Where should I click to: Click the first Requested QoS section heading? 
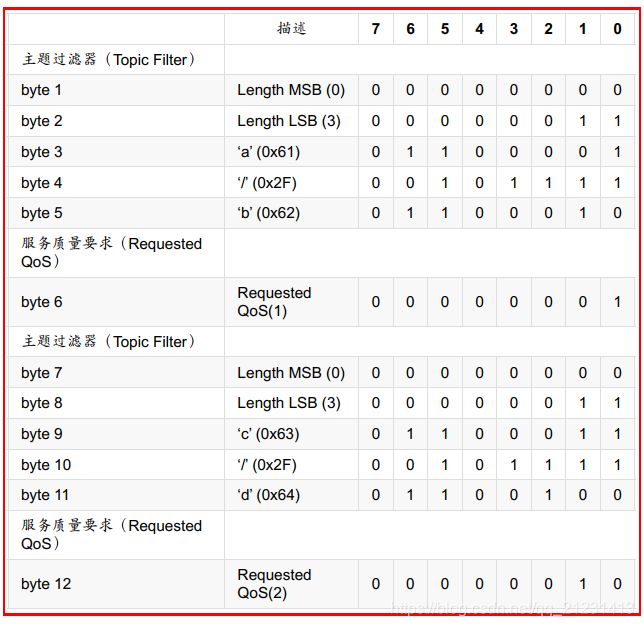coord(111,253)
